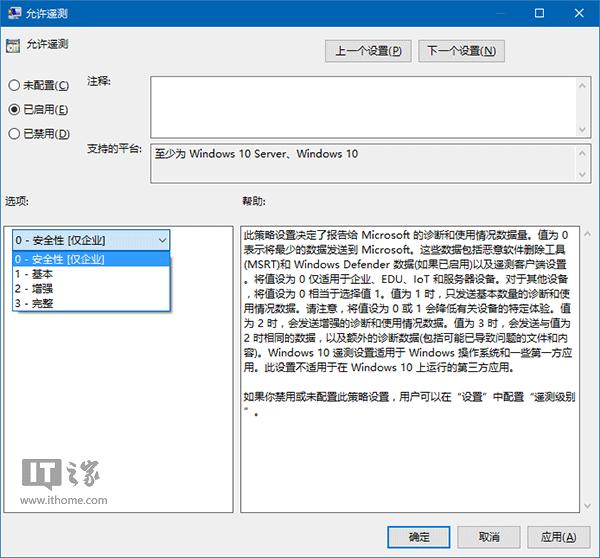The height and width of the screenshot is (558, 600).
Task: Choose 0 - 安全性 [仅企业] in the list
Action: [x=91, y=259]
